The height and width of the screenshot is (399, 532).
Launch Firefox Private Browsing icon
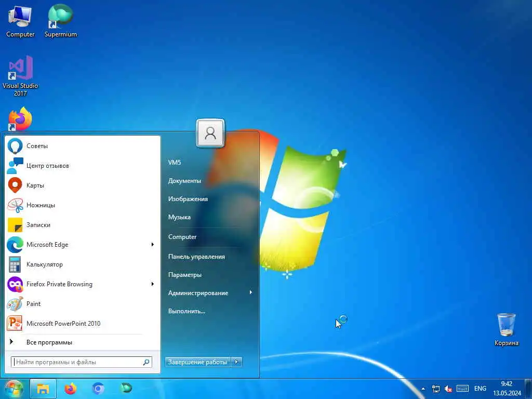15,284
